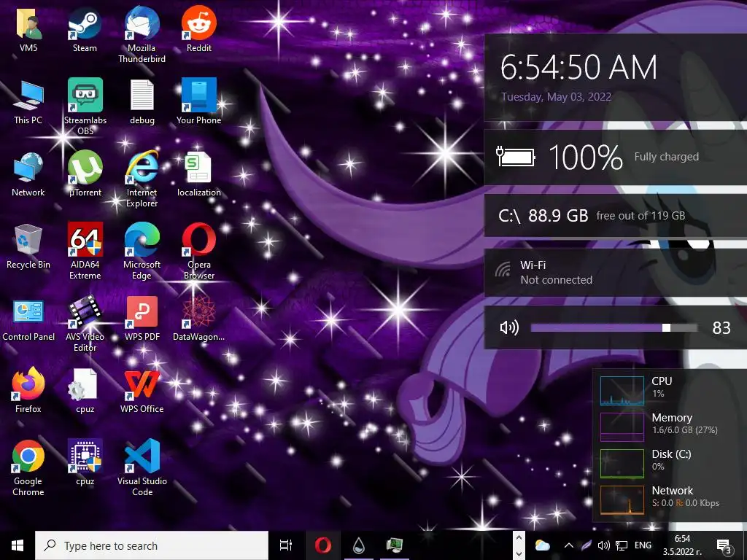The image size is (747, 560).
Task: Click the water drop taskbar app
Action: pos(359,545)
